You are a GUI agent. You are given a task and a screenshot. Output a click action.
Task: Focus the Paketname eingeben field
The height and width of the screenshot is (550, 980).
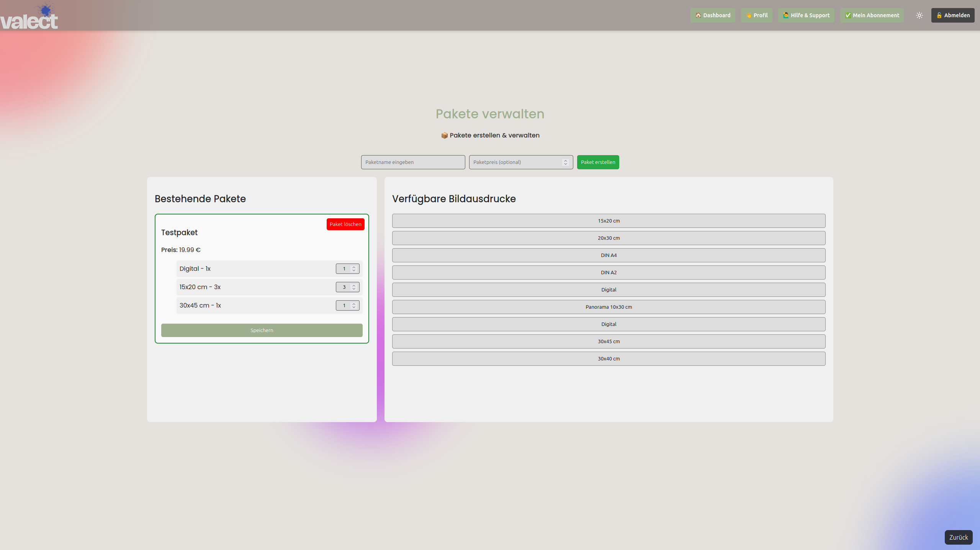(x=413, y=162)
